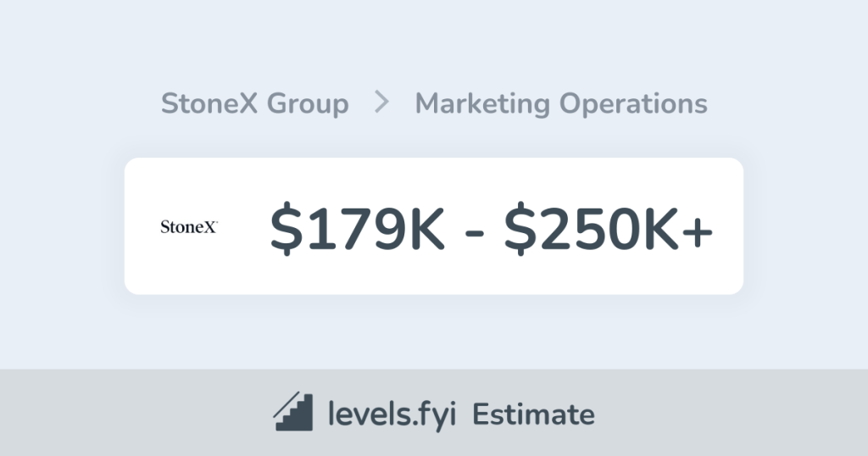Click the StoneX logo in the salary card
This screenshot has height=456, width=868.
[x=189, y=226]
